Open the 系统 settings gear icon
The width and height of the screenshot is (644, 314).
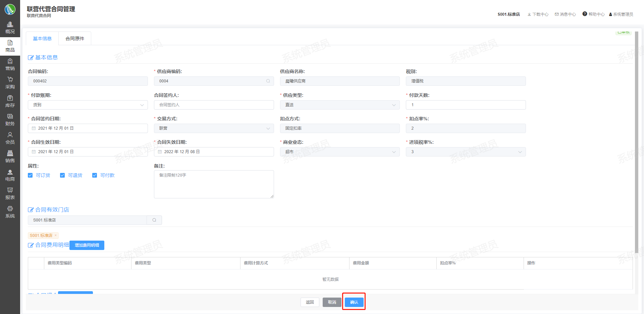[x=10, y=208]
